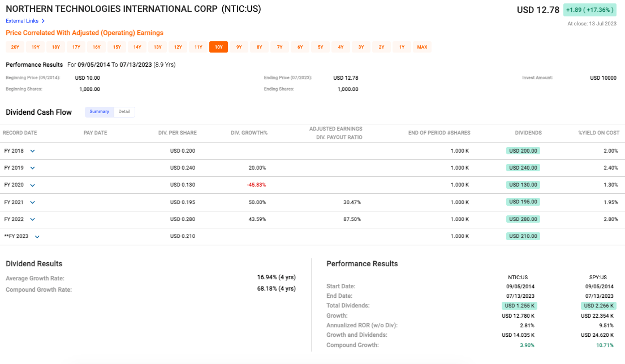Select the 18Y time range
Screen dimensions: 625x364
coord(56,47)
